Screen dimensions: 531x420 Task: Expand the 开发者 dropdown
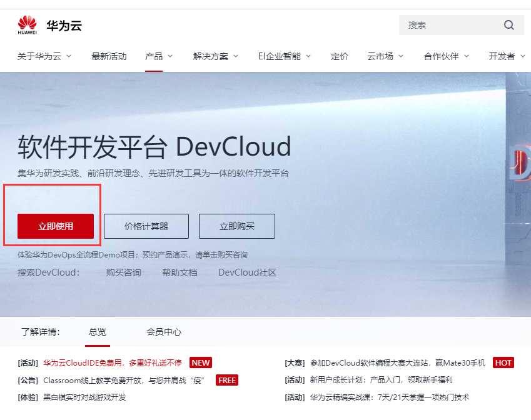pos(507,56)
